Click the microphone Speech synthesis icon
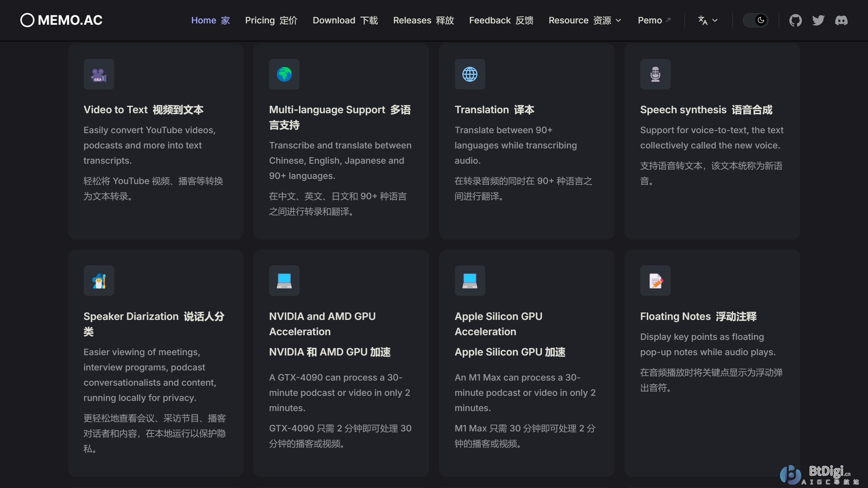868x488 pixels. point(655,74)
